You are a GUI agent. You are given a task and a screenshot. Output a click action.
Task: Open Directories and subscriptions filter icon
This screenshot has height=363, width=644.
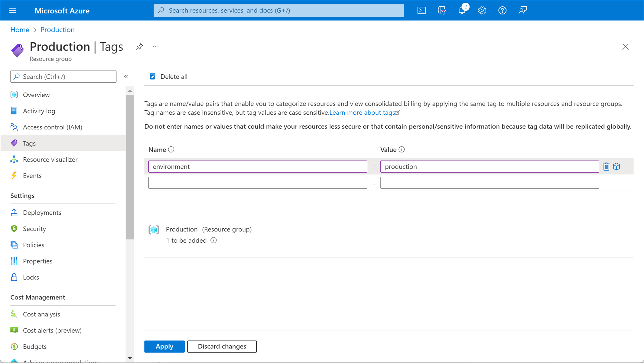point(442,11)
